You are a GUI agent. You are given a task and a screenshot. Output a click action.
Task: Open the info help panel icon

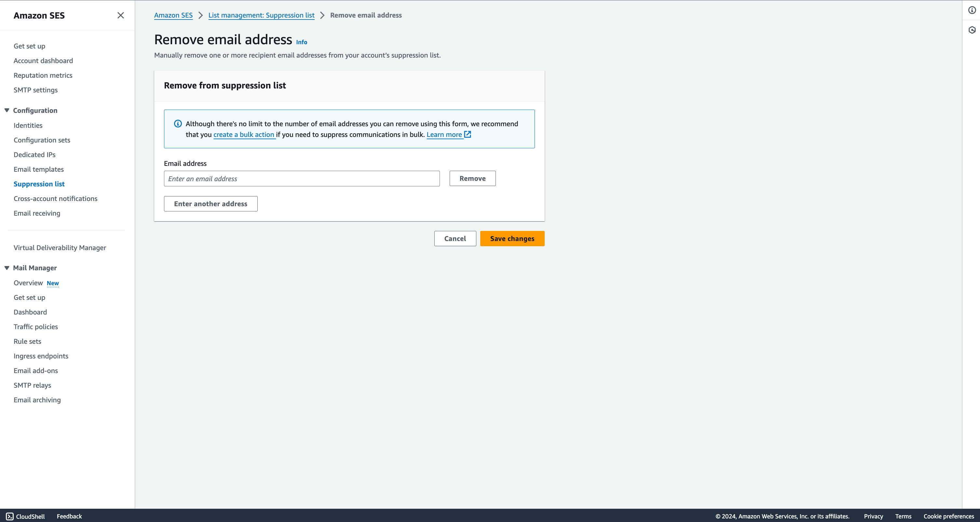pyautogui.click(x=972, y=10)
